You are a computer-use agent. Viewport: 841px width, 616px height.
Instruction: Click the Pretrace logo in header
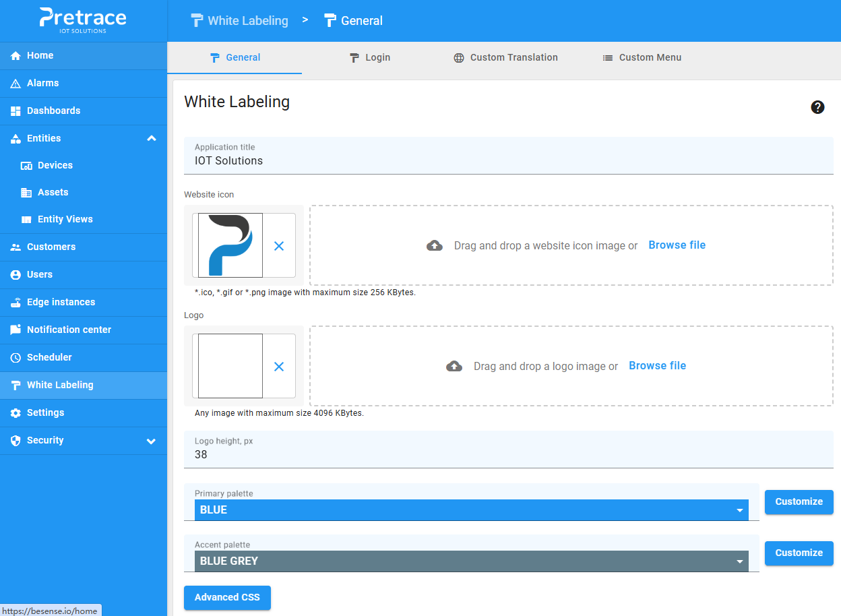coord(83,20)
